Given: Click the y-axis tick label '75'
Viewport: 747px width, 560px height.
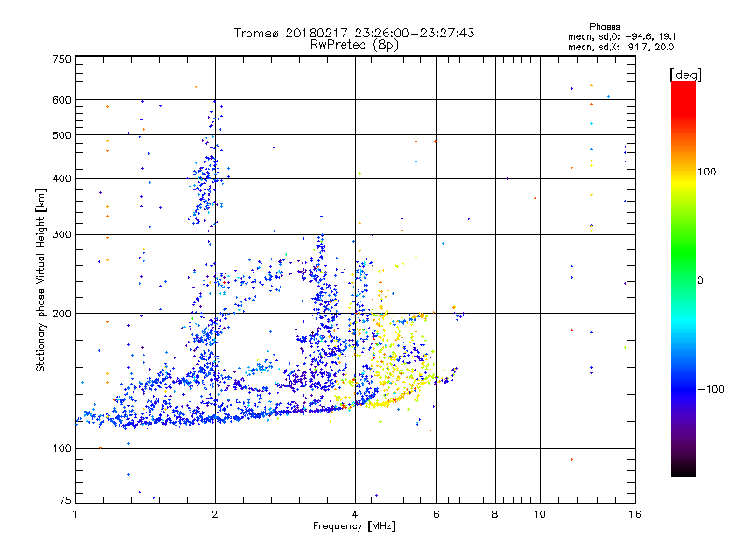Looking at the screenshot, I should (65, 500).
